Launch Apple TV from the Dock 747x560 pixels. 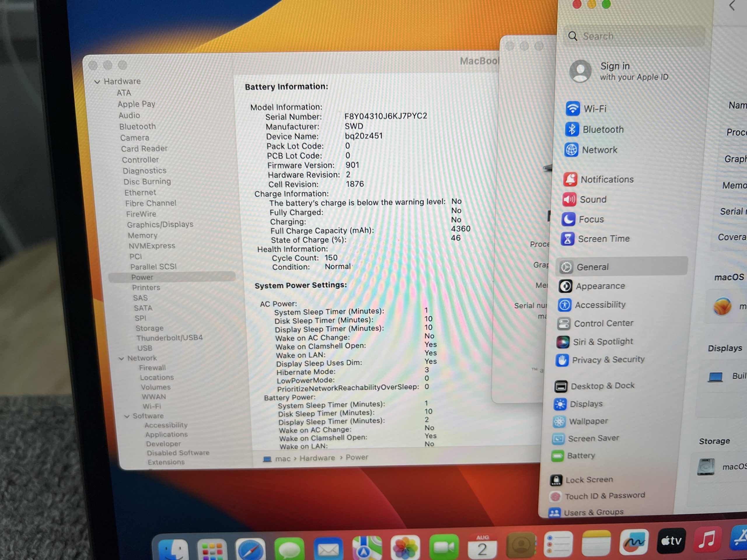point(671,541)
